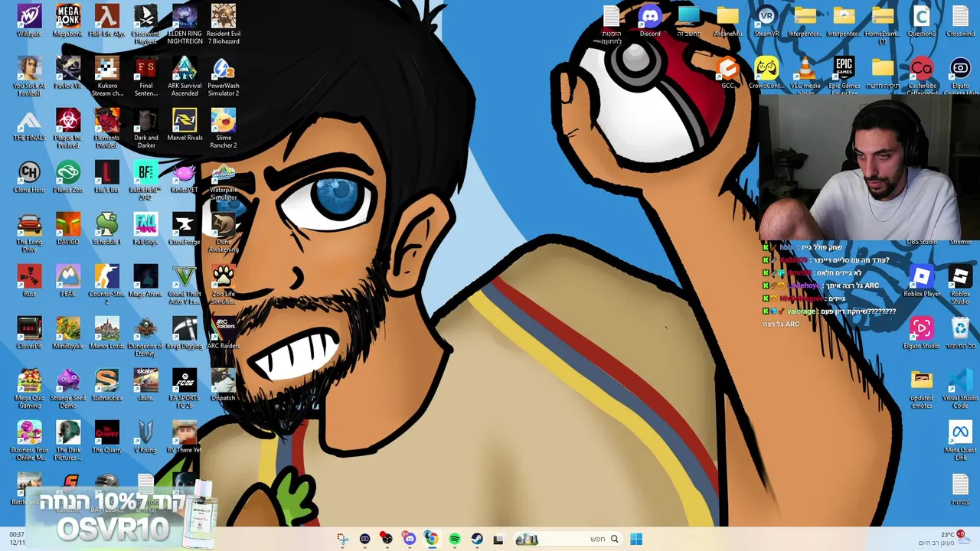Open RV There Yet shortcut

[185, 437]
